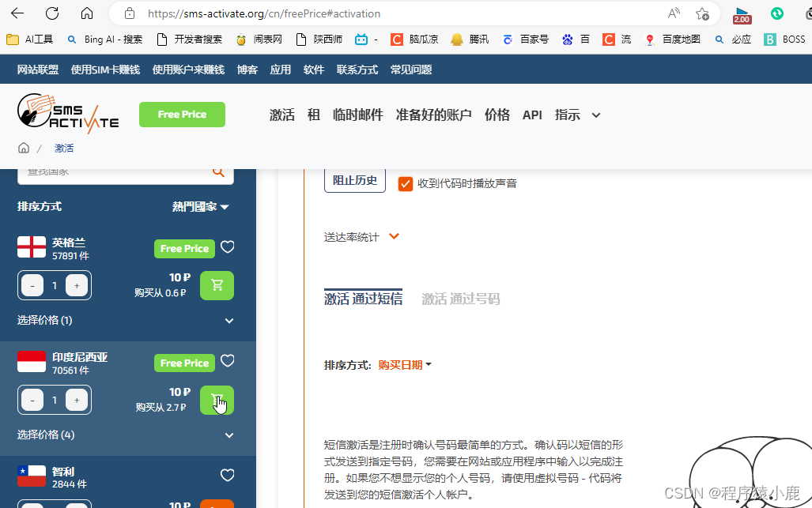The image size is (812, 508).
Task: Favorite 英格兰 with heart icon
Action: [x=228, y=247]
